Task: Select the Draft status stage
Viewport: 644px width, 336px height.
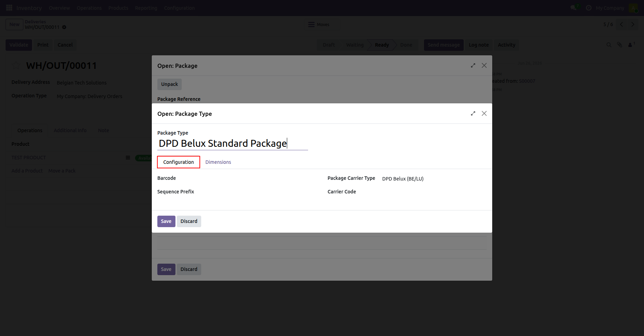Action: (x=329, y=45)
